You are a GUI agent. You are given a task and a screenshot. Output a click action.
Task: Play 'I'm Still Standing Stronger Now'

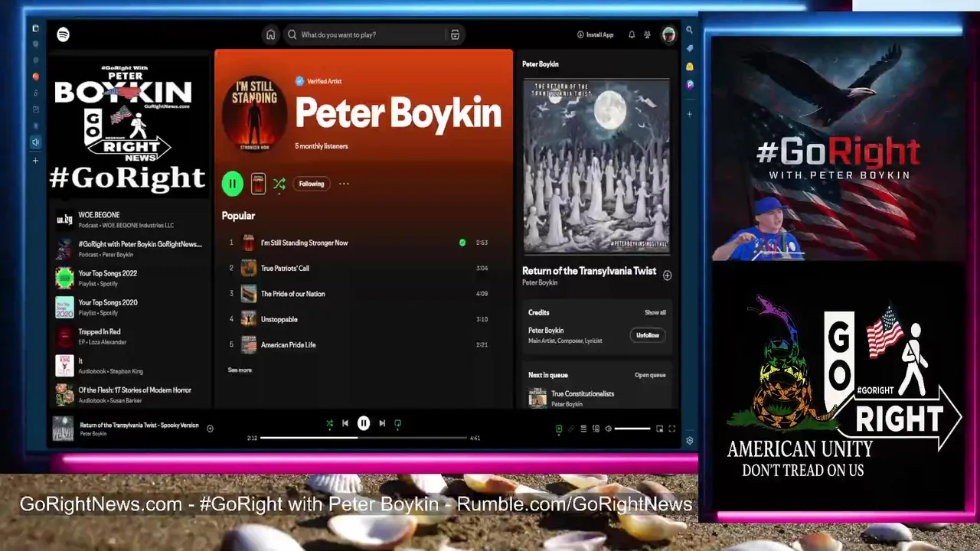(x=304, y=243)
